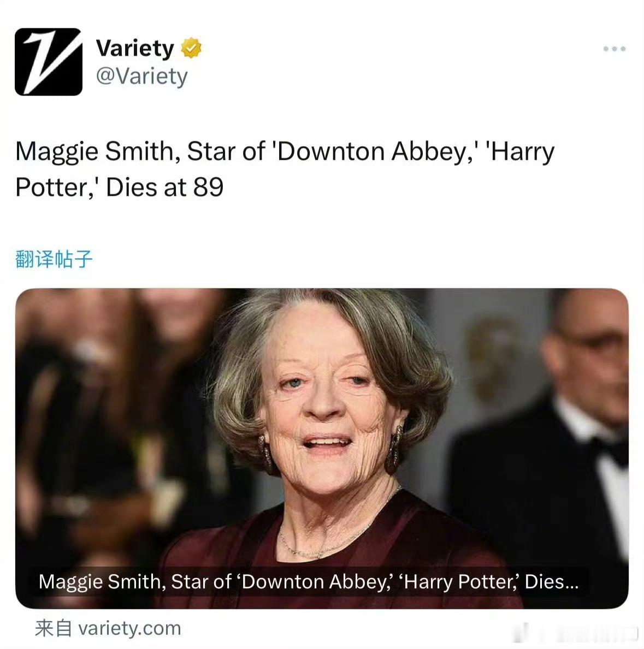Click the 翻译帖子 translate post link
The height and width of the screenshot is (649, 644).
pos(54,259)
